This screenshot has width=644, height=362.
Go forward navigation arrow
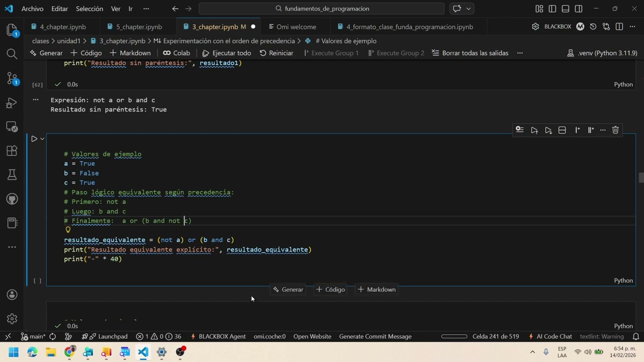(x=188, y=9)
